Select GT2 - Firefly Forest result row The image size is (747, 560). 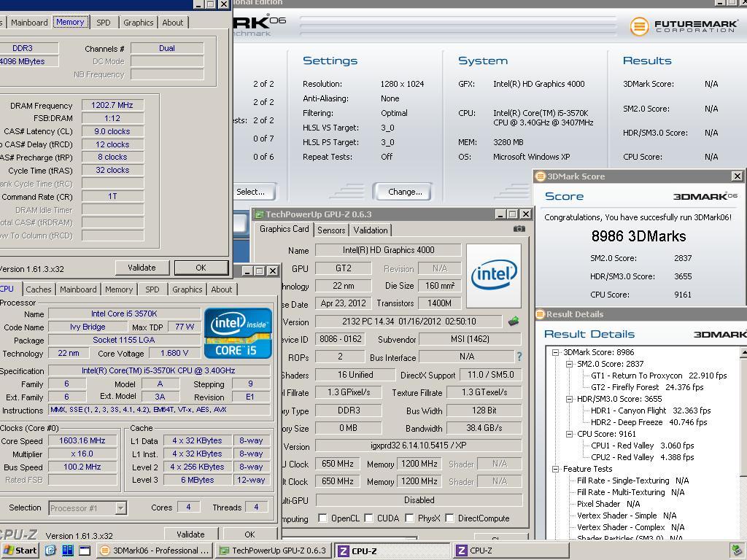point(647,387)
